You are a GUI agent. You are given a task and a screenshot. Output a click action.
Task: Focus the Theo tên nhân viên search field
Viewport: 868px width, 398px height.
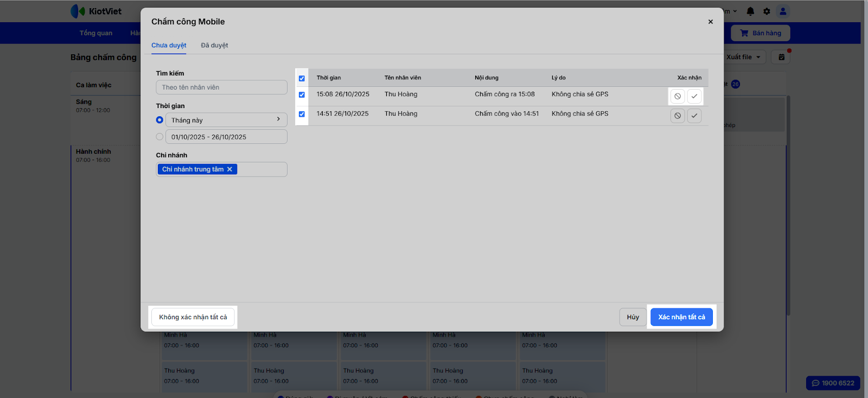click(221, 87)
